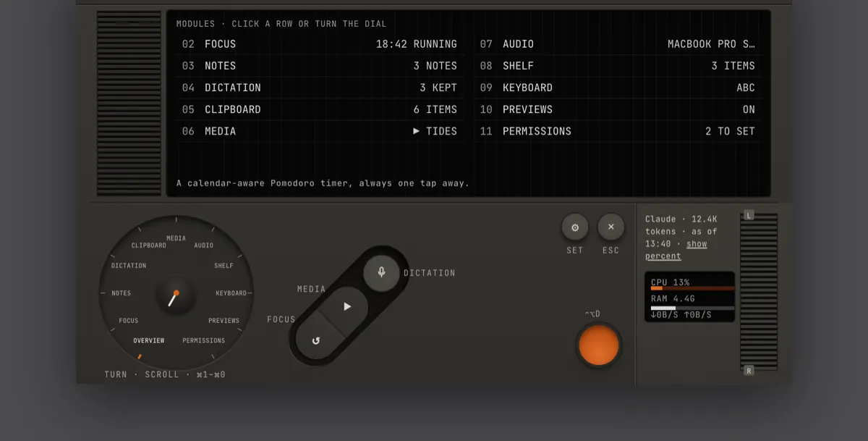Click Permissions label on the dial

[x=203, y=340]
